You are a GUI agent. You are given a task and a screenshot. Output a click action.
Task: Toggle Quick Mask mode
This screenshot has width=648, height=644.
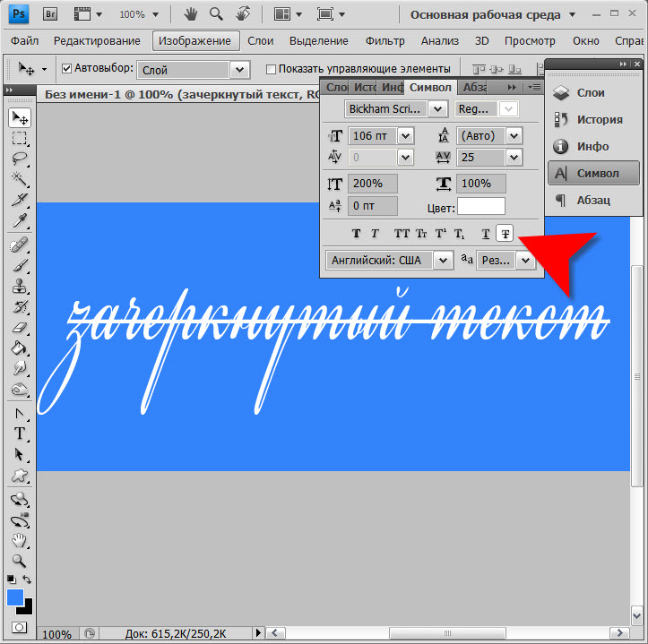point(19,628)
